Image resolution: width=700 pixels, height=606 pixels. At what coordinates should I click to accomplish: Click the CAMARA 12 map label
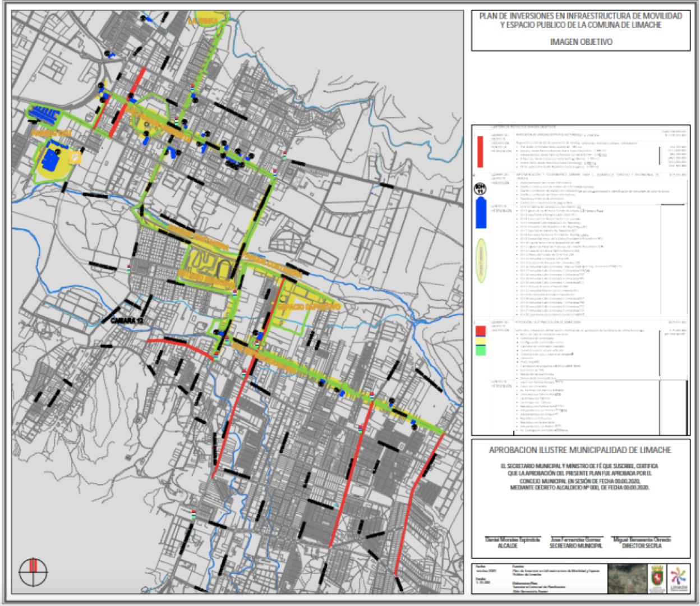[x=127, y=320]
